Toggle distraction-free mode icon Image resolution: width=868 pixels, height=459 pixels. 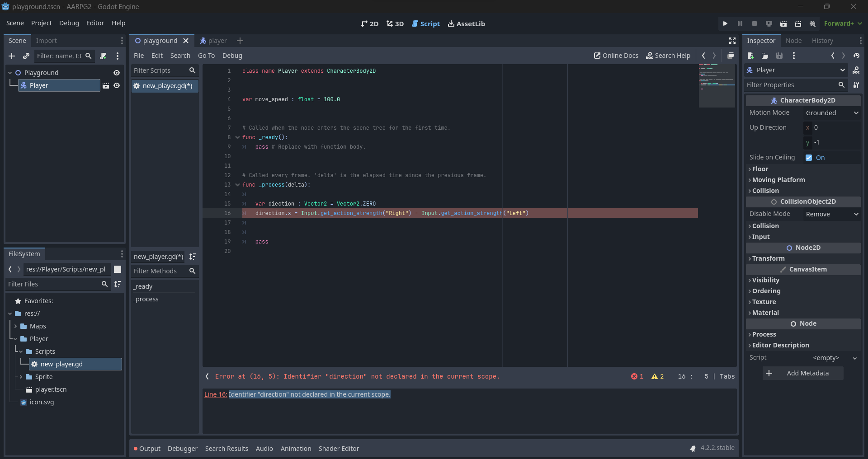pos(732,41)
